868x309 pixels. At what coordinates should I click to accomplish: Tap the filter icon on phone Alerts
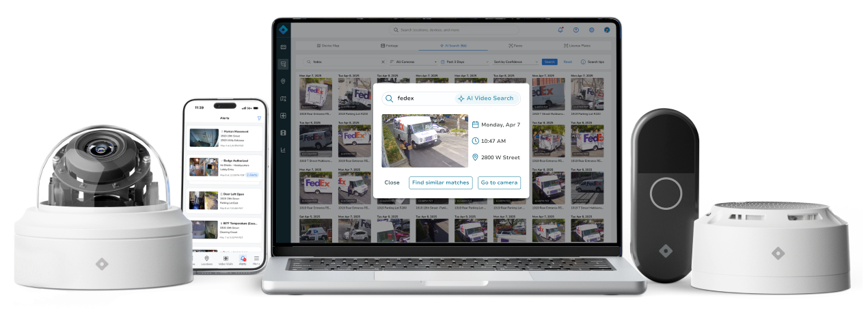tap(259, 118)
